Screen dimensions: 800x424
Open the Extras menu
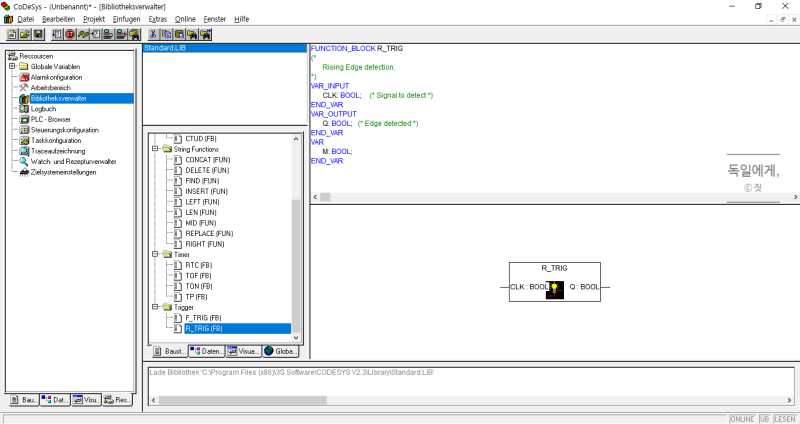[158, 19]
